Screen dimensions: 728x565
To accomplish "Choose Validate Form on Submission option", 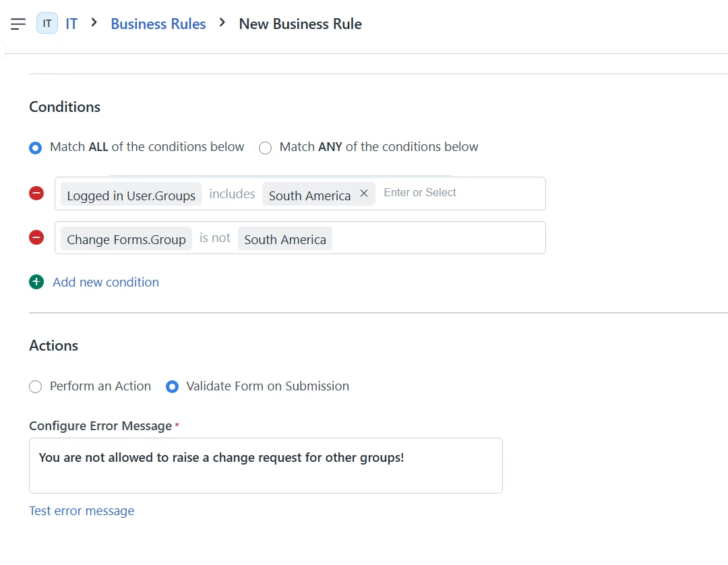I will tap(173, 387).
